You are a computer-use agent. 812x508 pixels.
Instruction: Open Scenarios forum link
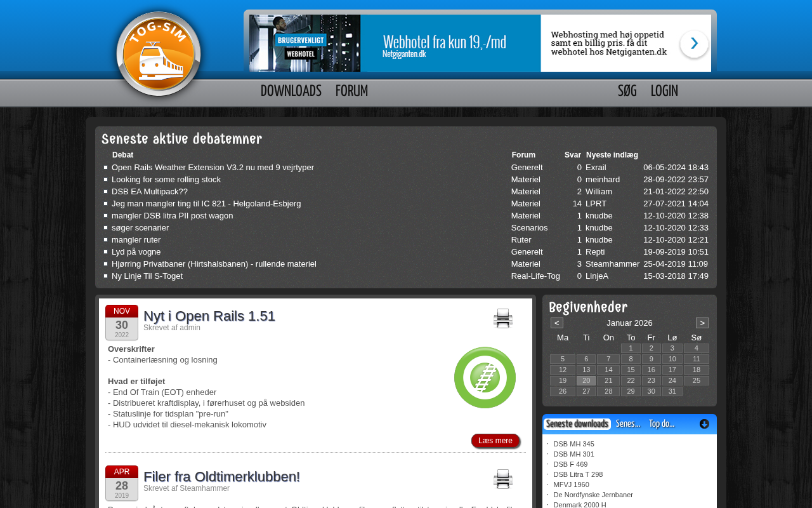coord(530,228)
